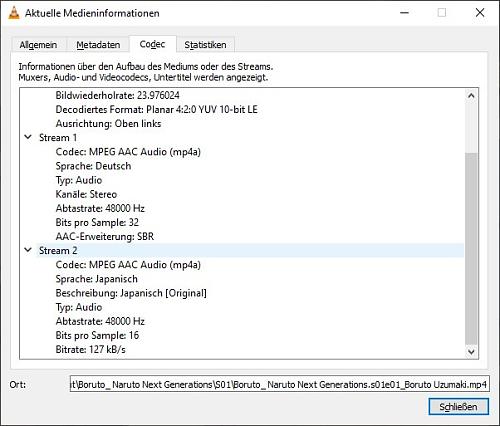Click the Schließen button

tap(459, 407)
